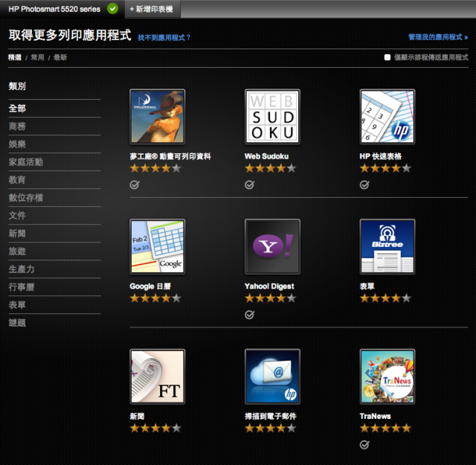This screenshot has width=476, height=465.
Task: Click the 表單 title under Biztree icon
Action: pos(367,286)
